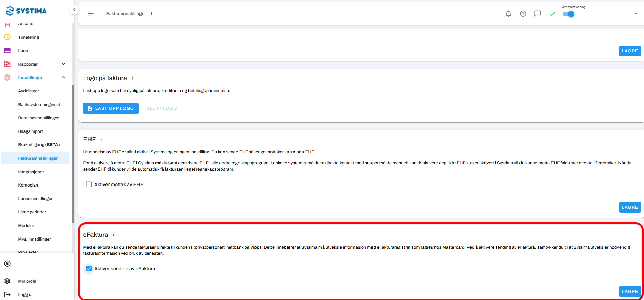644x300 pixels.
Task: Toggle the Avansert visning switch
Action: coord(568,14)
